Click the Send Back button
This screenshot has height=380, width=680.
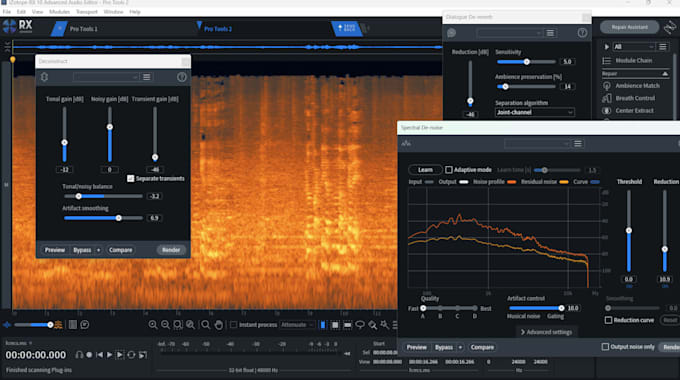tap(347, 28)
